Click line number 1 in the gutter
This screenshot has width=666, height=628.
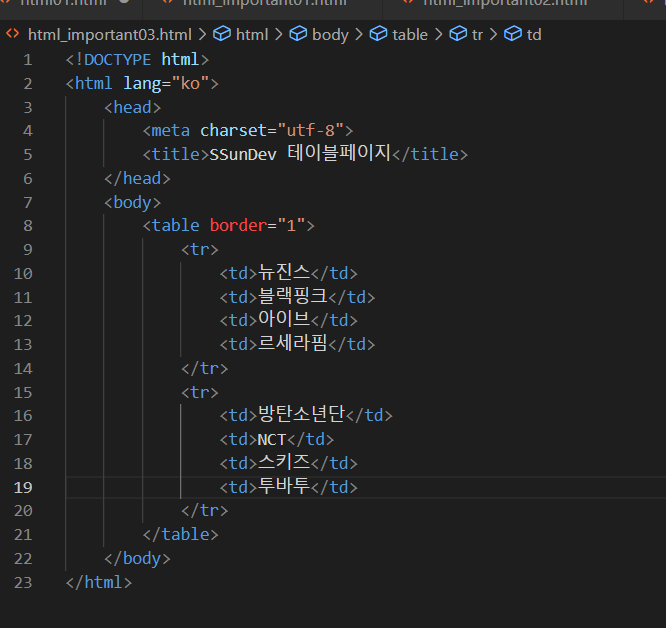pyautogui.click(x=28, y=60)
